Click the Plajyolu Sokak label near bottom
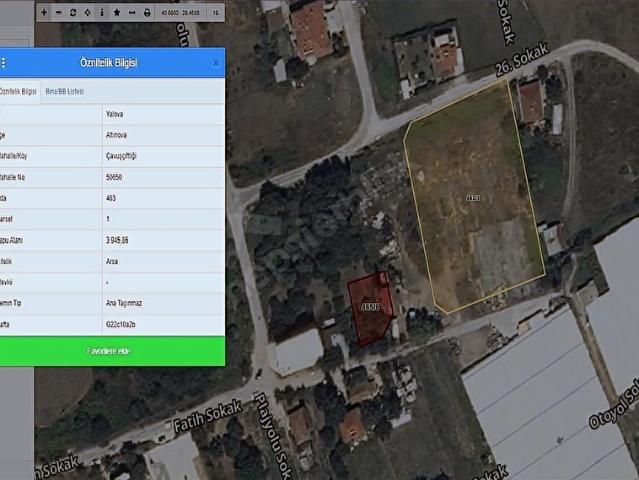Image resolution: width=639 pixels, height=480 pixels. [273, 435]
